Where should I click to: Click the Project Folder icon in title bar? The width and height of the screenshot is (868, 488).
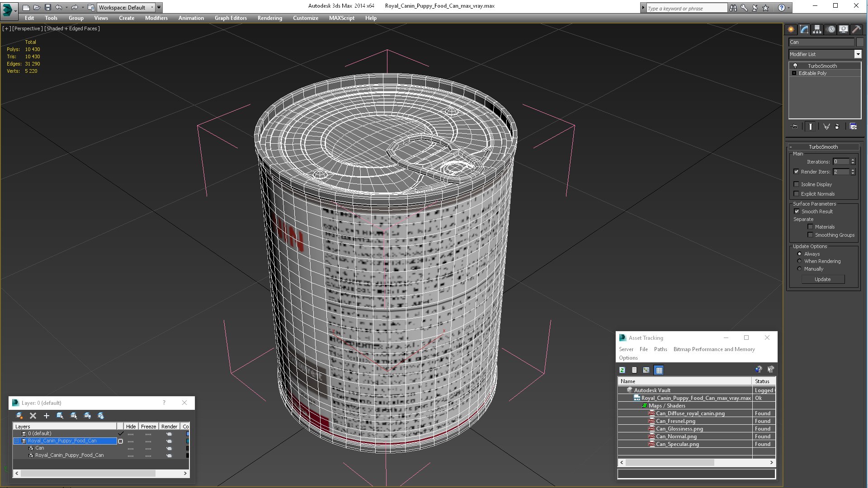coord(91,7)
